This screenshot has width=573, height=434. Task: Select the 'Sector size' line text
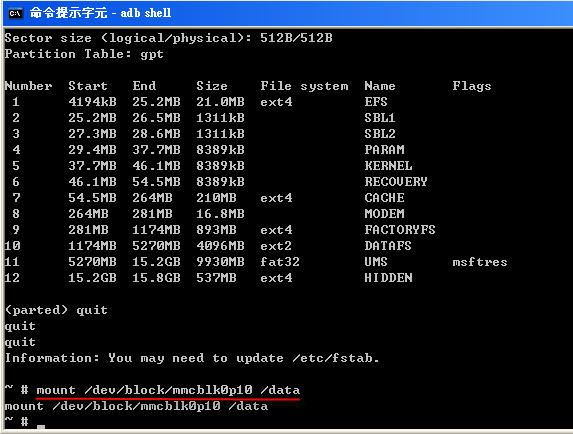pos(168,38)
